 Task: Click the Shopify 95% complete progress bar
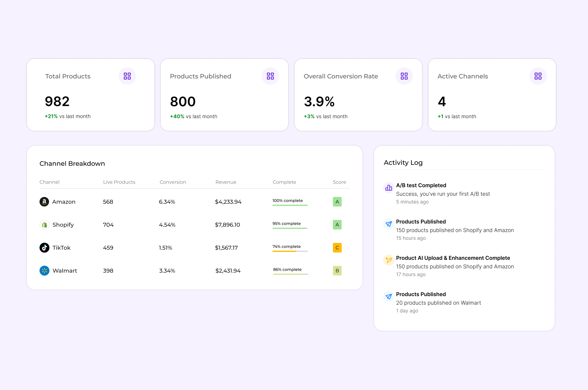tap(290, 228)
